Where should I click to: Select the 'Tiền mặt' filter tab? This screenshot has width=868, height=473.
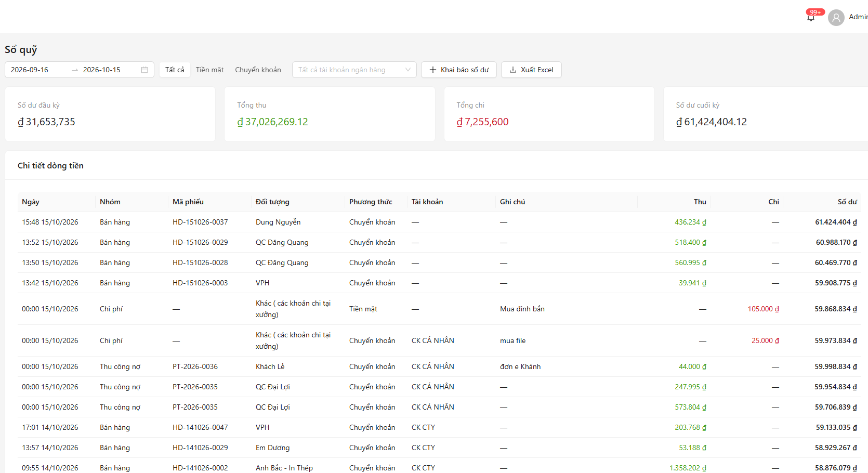[x=210, y=70]
